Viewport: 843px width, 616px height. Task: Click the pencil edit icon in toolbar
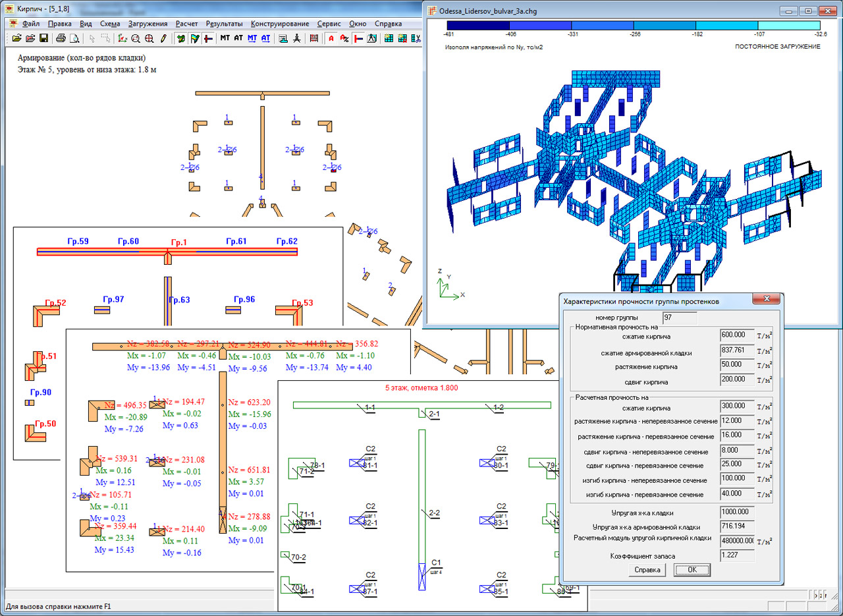point(163,38)
